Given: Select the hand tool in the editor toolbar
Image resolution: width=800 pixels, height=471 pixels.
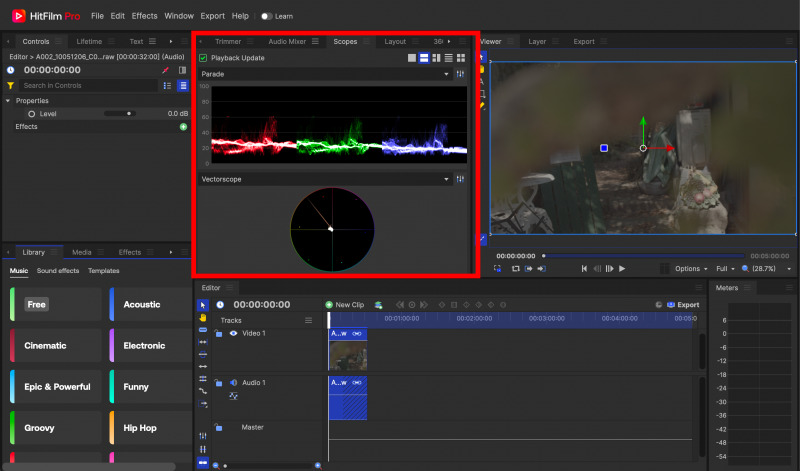Looking at the screenshot, I should pos(203,317).
